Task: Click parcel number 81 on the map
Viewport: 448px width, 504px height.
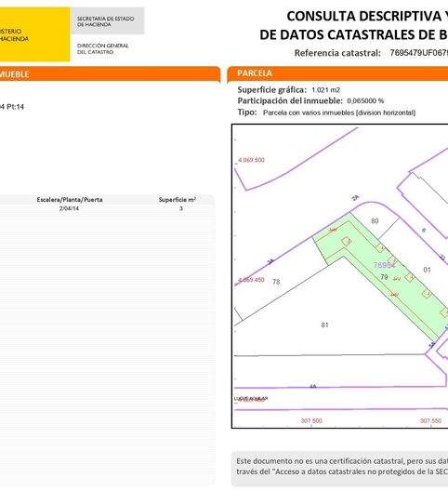Action: (324, 325)
